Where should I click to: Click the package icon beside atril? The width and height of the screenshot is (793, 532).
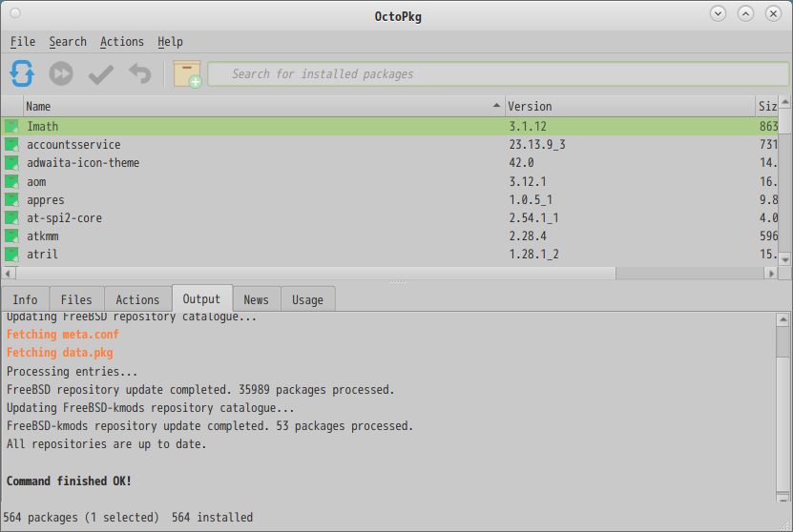coord(11,255)
